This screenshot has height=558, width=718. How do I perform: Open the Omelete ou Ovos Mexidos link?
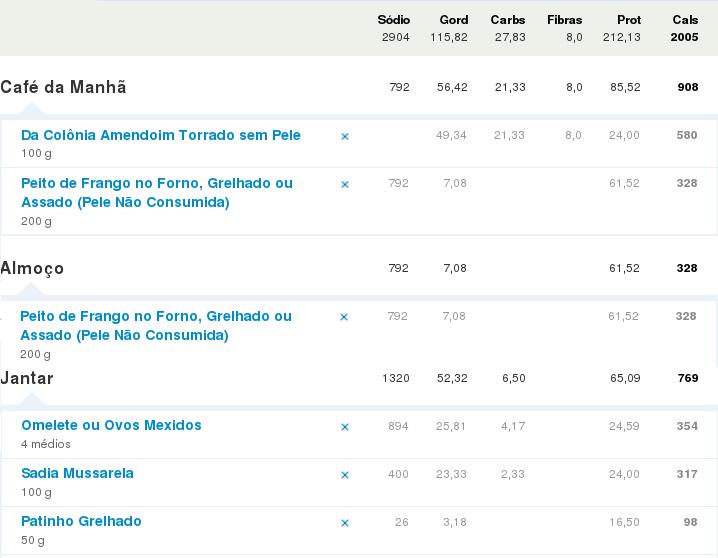coord(111,425)
